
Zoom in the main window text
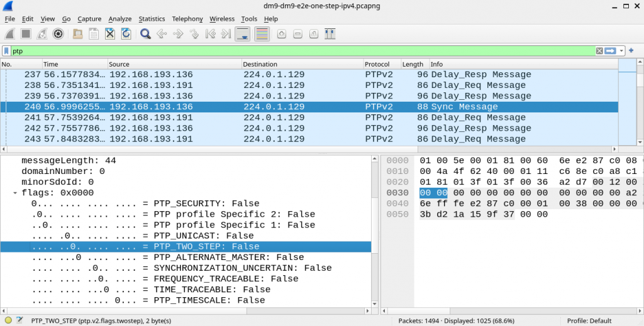click(x=281, y=34)
